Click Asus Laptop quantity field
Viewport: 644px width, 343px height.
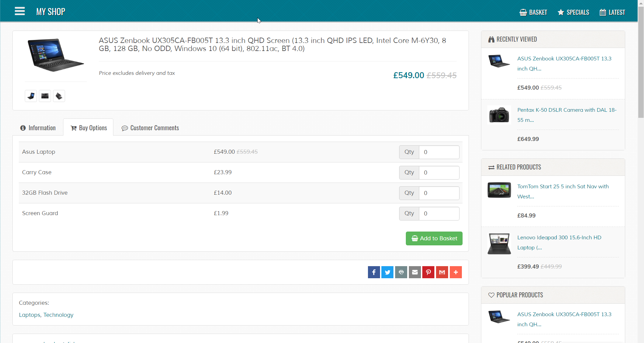[439, 152]
